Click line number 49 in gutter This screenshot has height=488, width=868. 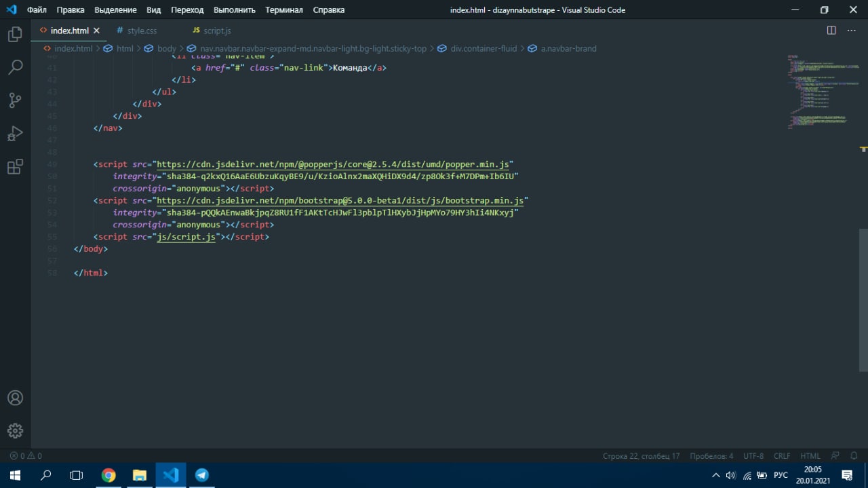click(x=53, y=164)
